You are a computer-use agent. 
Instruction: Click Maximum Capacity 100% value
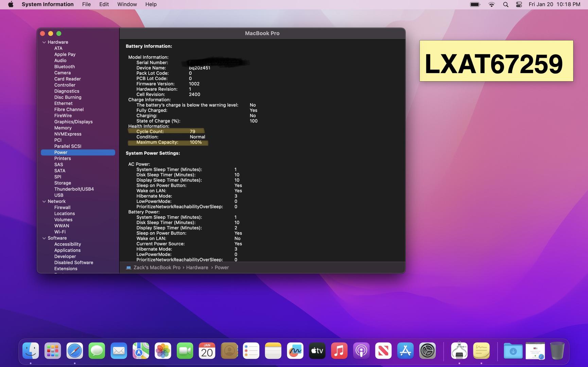click(x=196, y=142)
